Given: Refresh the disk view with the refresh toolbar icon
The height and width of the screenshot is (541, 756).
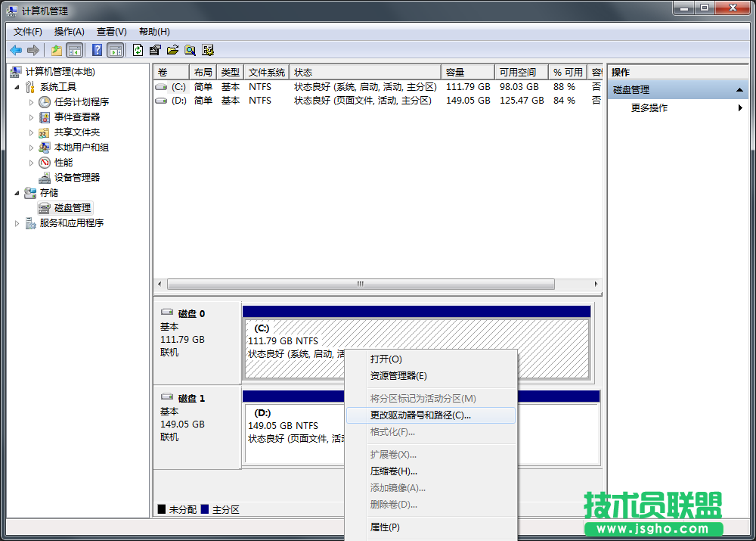Looking at the screenshot, I should coord(138,49).
